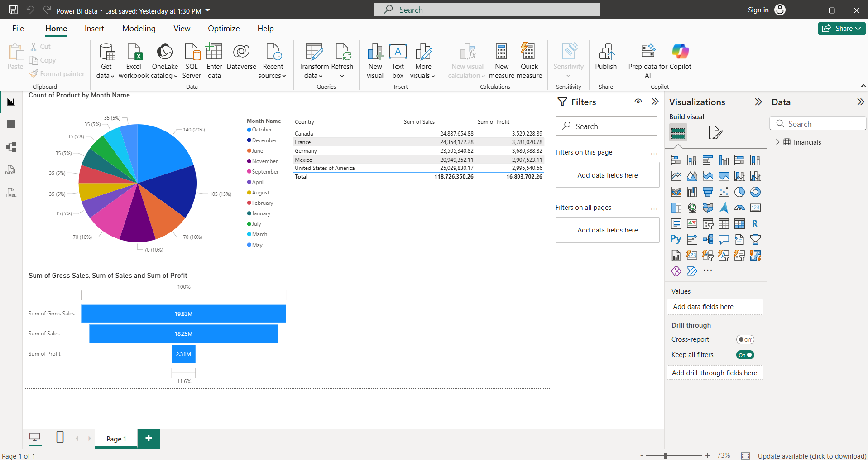Image resolution: width=868 pixels, height=460 pixels.
Task: Create a Quick measure
Action: click(529, 61)
